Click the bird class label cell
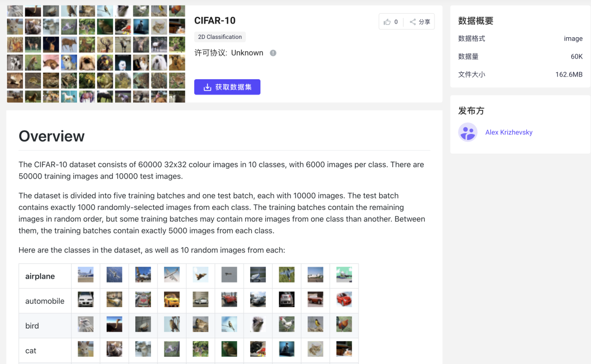The width and height of the screenshot is (591, 364). pos(45,326)
